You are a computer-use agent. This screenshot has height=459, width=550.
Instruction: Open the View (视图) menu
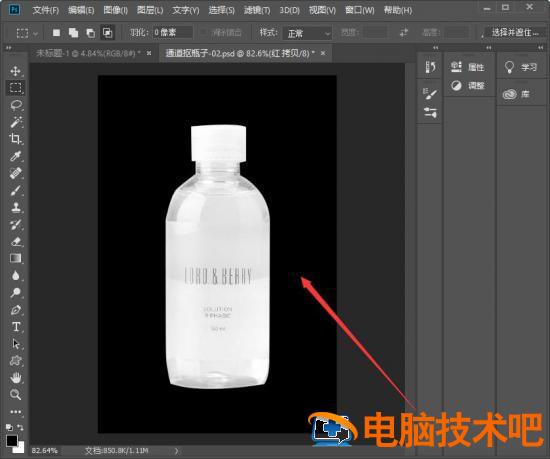[322, 10]
